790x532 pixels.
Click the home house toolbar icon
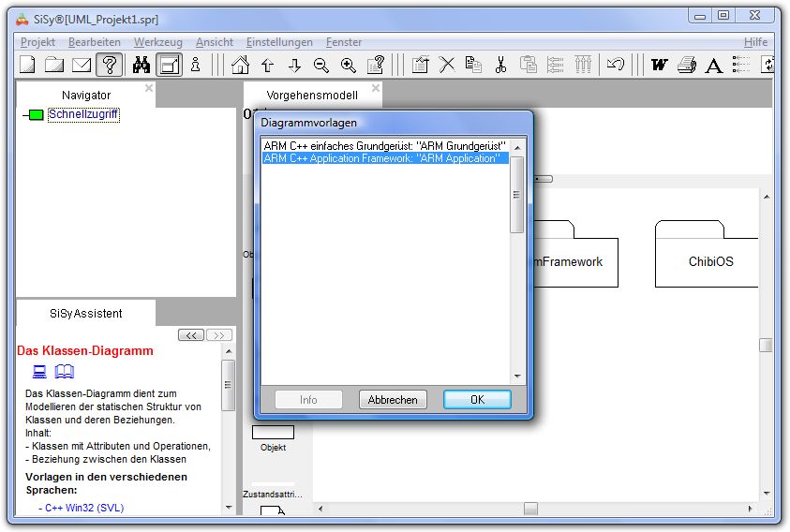click(x=240, y=65)
